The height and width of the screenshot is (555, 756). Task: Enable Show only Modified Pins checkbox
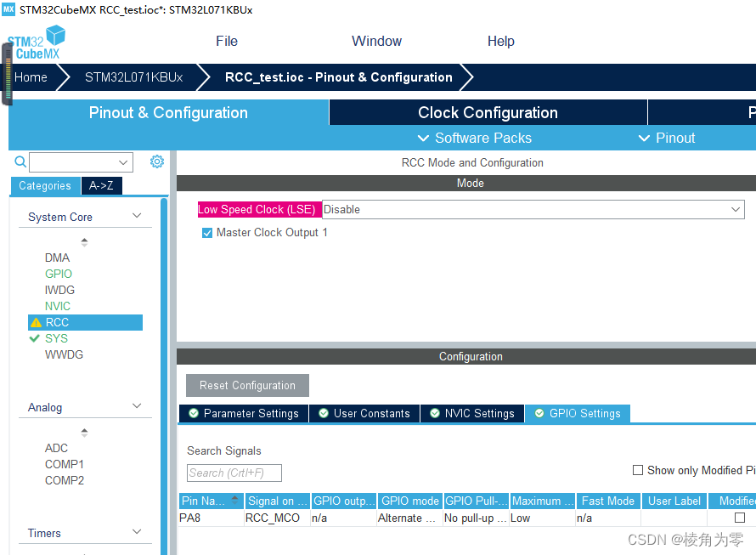click(x=638, y=470)
